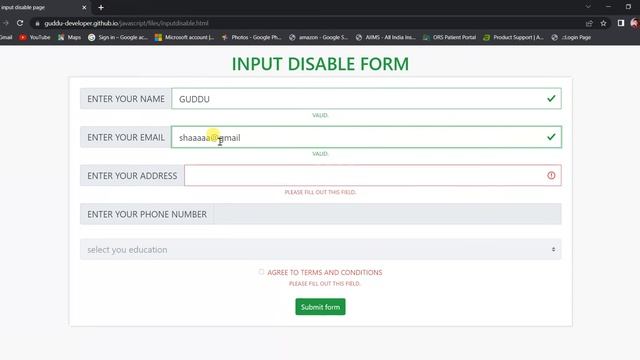Open the Photos - Google Photos bookmark
Image resolution: width=640 pixels, height=360 pixels.
[251, 37]
